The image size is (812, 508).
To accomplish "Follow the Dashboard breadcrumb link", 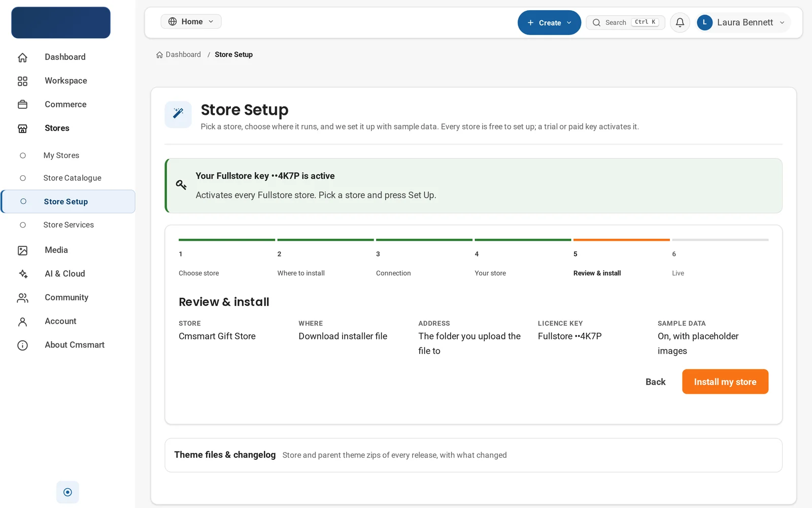I will click(x=183, y=54).
